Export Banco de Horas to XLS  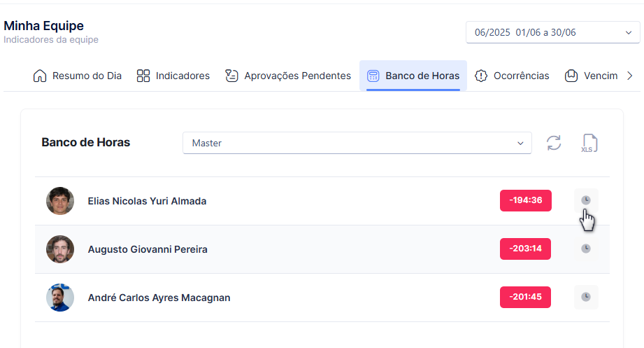coord(589,143)
